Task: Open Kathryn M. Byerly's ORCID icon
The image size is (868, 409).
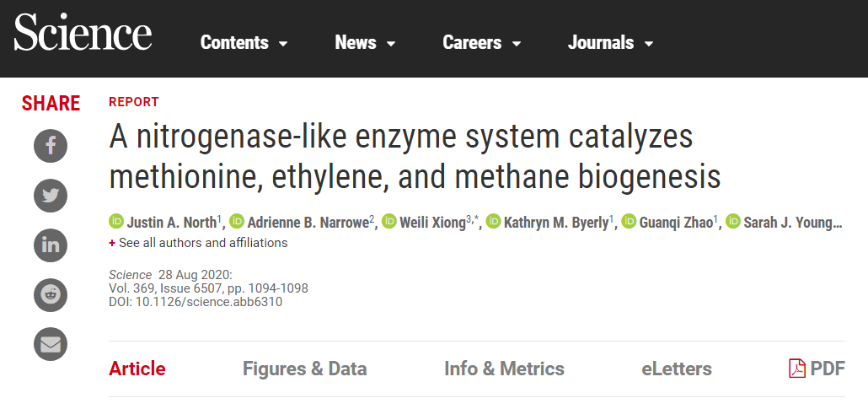Action: (x=494, y=222)
